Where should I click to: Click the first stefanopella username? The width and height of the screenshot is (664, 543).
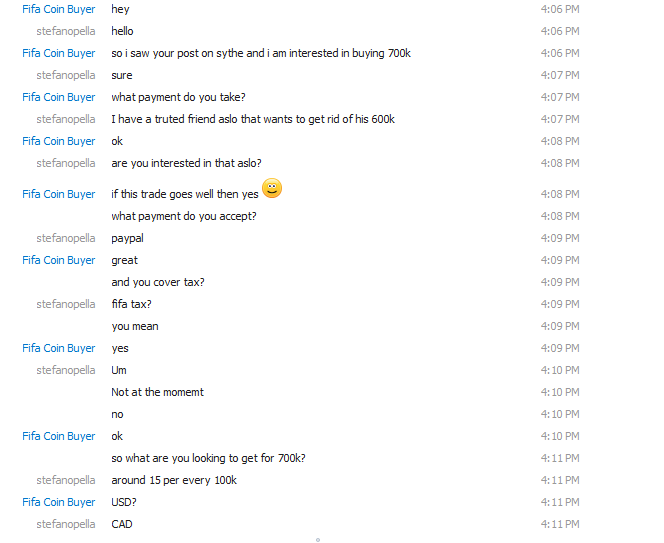(66, 31)
